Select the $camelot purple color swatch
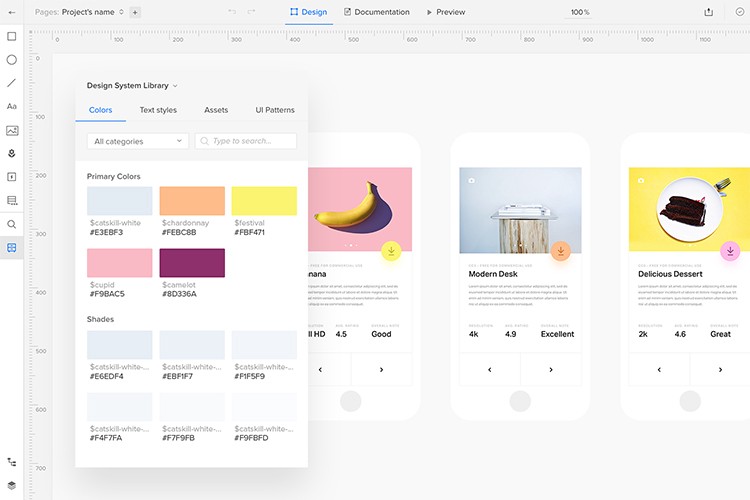This screenshot has height=500, width=750. (192, 263)
